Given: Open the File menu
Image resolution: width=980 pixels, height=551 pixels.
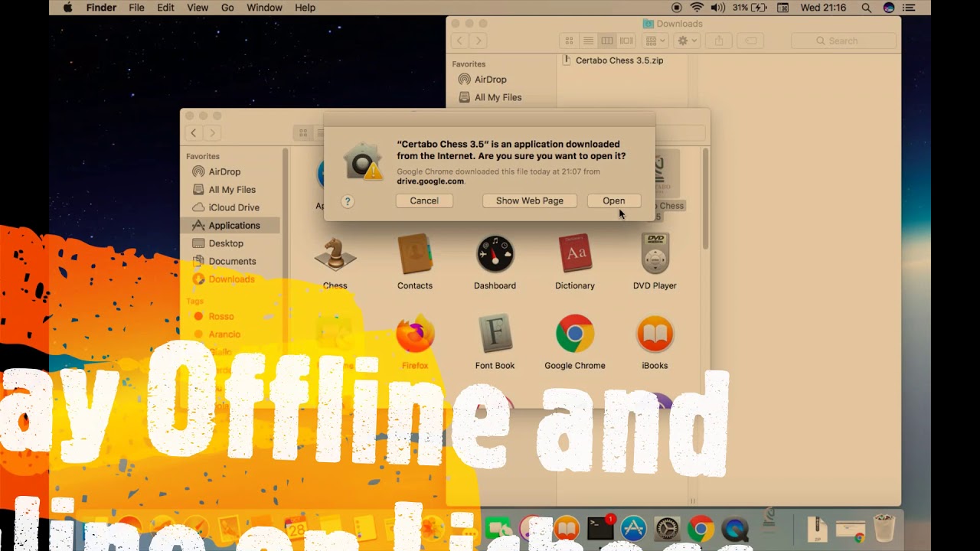Looking at the screenshot, I should (136, 8).
